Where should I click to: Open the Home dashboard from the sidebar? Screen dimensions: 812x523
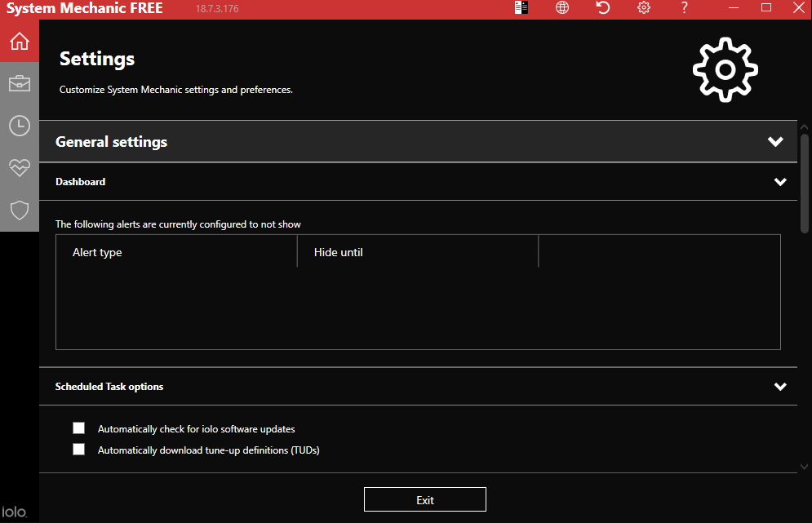point(20,41)
